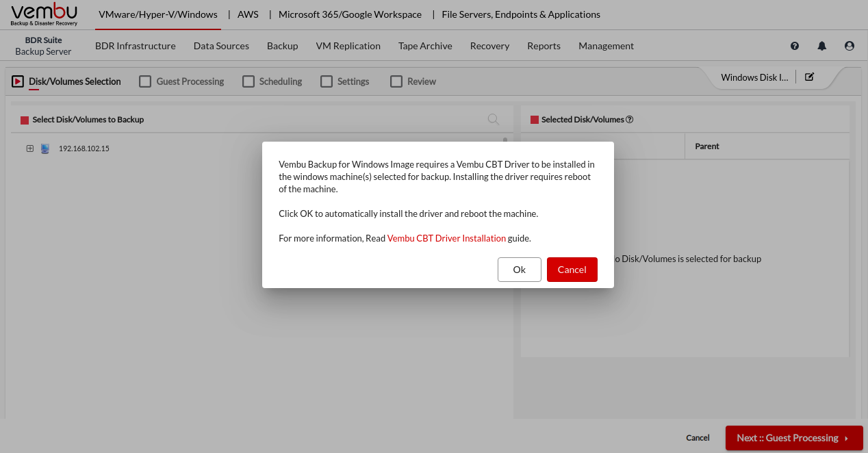
Task: Click the search magnifier in disk selection panel
Action: pyautogui.click(x=493, y=119)
